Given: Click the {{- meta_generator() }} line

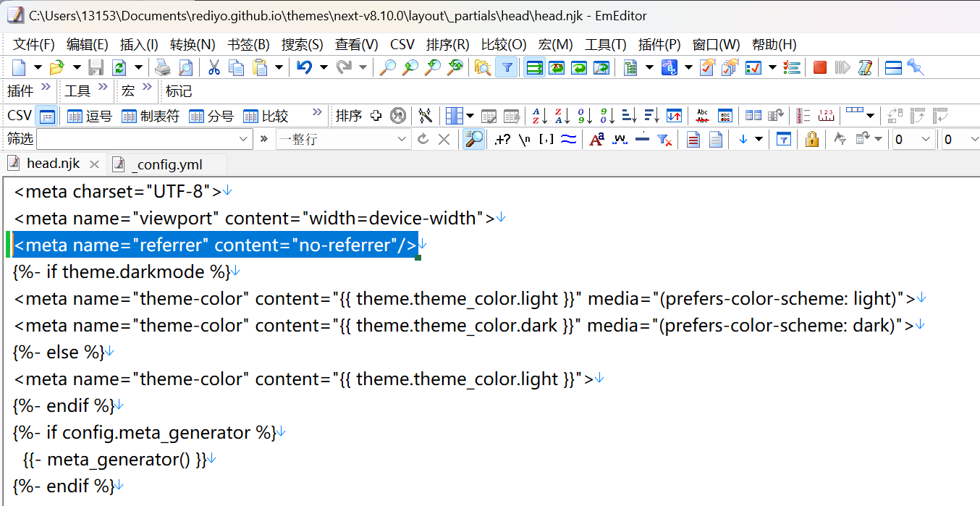Looking at the screenshot, I should click(x=114, y=460).
